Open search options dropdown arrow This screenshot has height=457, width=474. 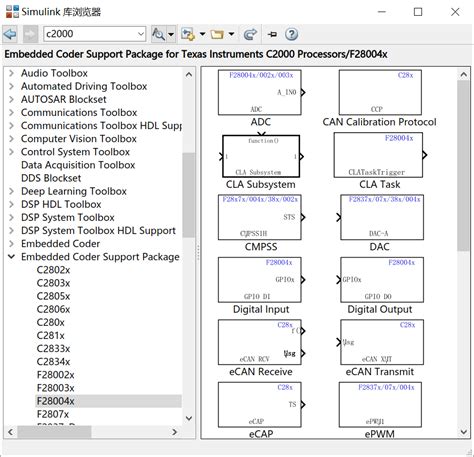tap(171, 34)
